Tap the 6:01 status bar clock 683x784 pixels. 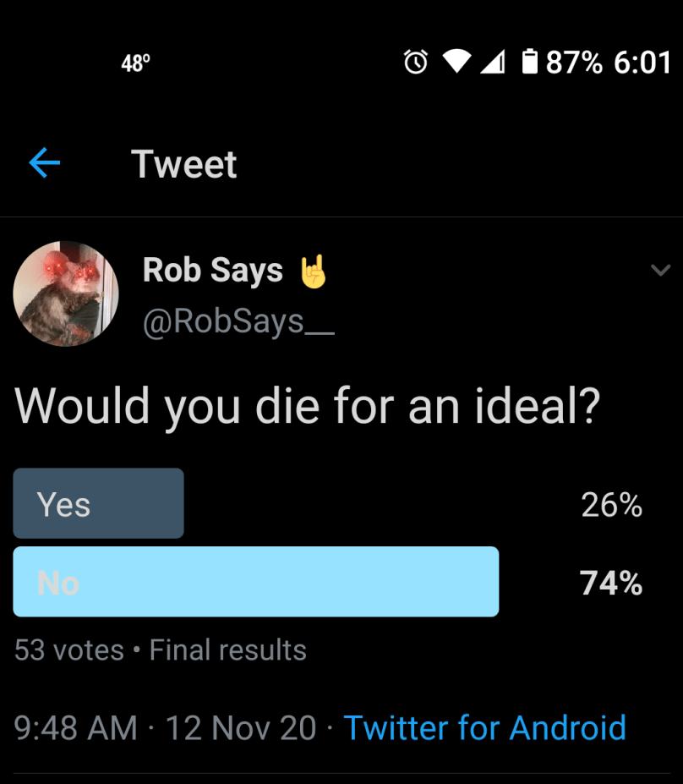642,63
